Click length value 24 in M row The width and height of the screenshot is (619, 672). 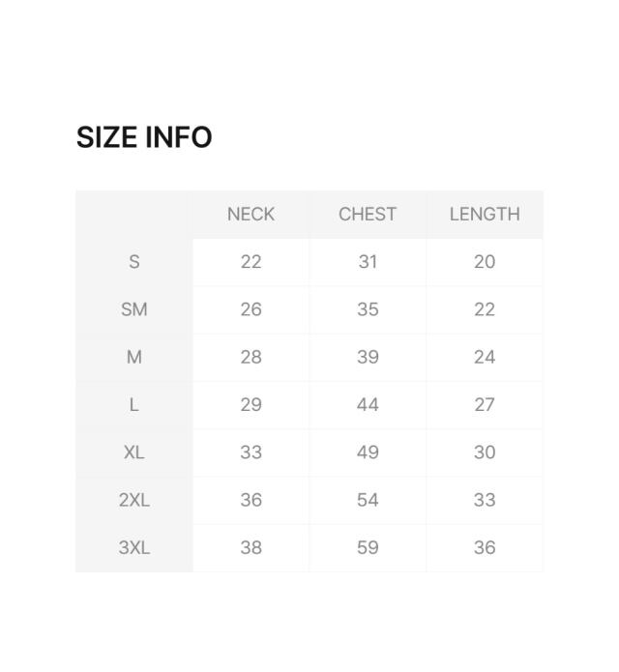(485, 357)
